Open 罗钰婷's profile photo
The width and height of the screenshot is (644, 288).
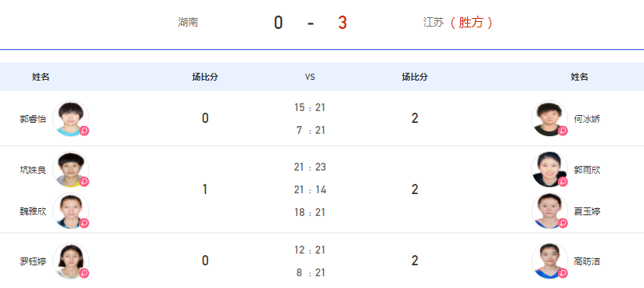pyautogui.click(x=70, y=261)
